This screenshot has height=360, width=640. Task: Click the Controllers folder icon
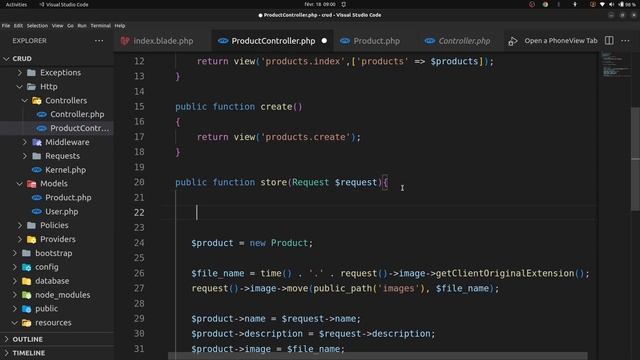(37, 100)
